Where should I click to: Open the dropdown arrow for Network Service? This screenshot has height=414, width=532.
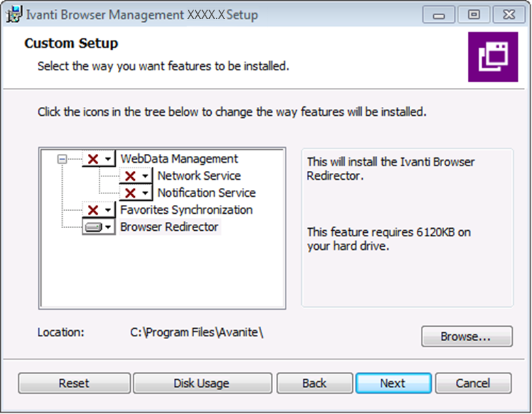click(145, 176)
